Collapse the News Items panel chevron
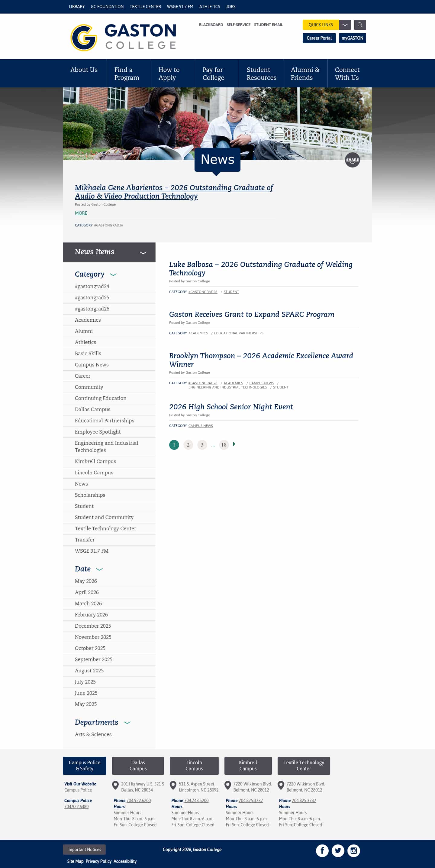 143,252
